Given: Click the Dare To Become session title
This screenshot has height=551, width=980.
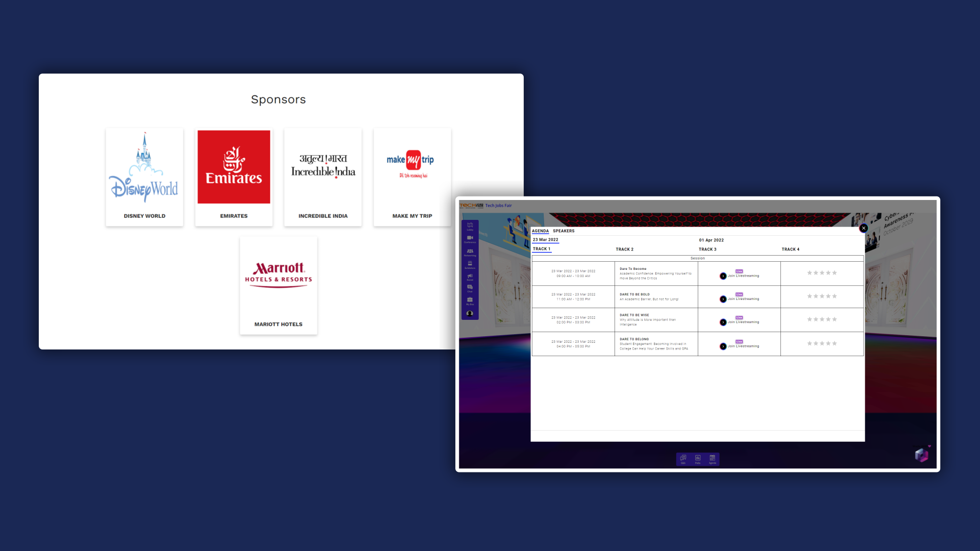Looking at the screenshot, I should pyautogui.click(x=633, y=269).
